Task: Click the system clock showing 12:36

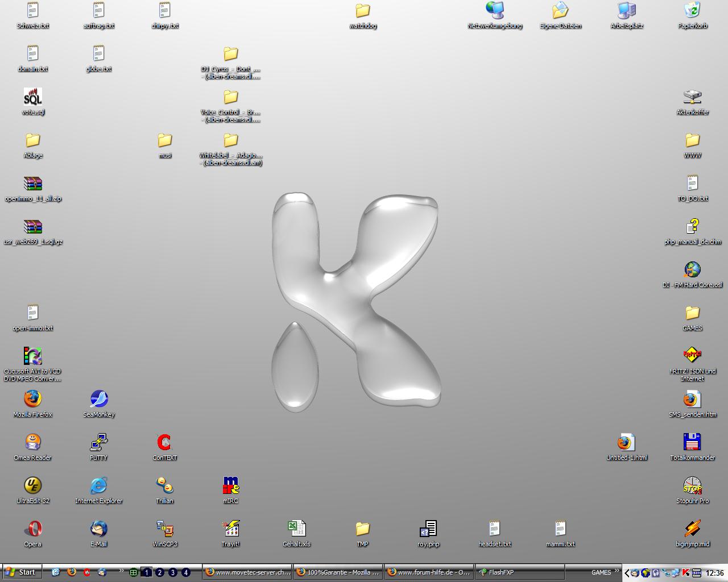Action: [x=714, y=573]
